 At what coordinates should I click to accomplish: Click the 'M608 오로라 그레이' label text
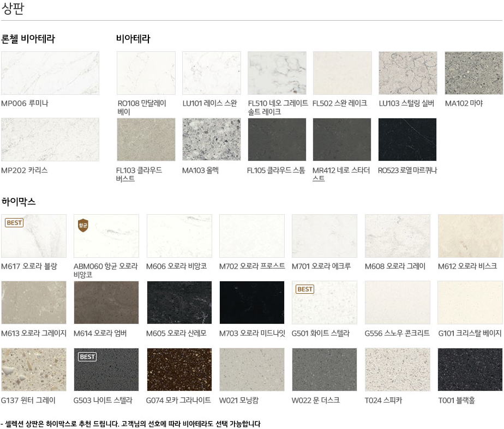click(x=395, y=266)
